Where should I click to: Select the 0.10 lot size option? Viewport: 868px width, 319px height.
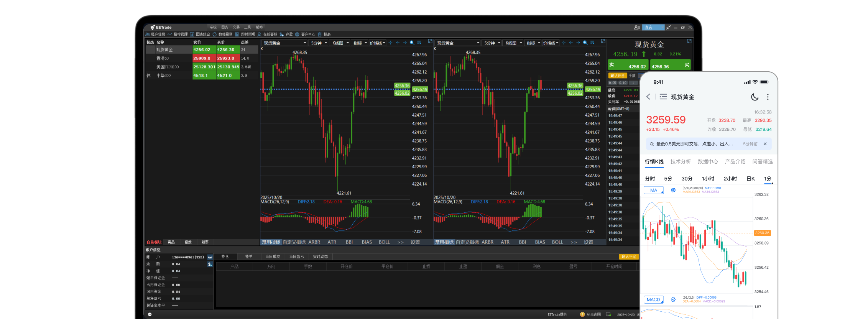click(x=623, y=83)
